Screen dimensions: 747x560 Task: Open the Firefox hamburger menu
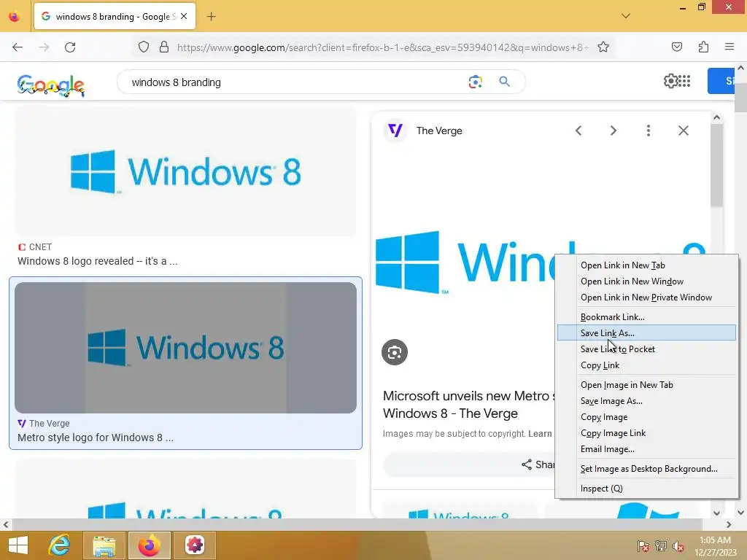click(729, 47)
